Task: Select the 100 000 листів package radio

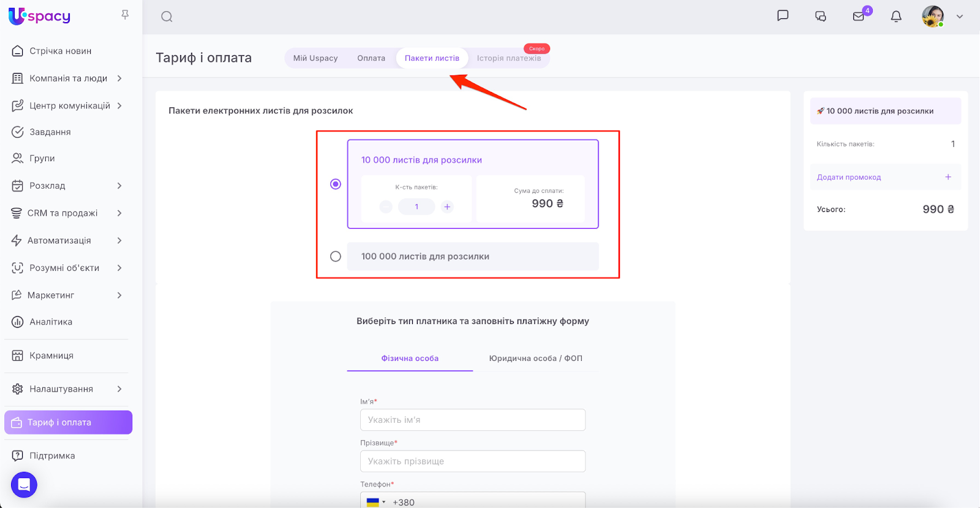Action: pos(336,256)
